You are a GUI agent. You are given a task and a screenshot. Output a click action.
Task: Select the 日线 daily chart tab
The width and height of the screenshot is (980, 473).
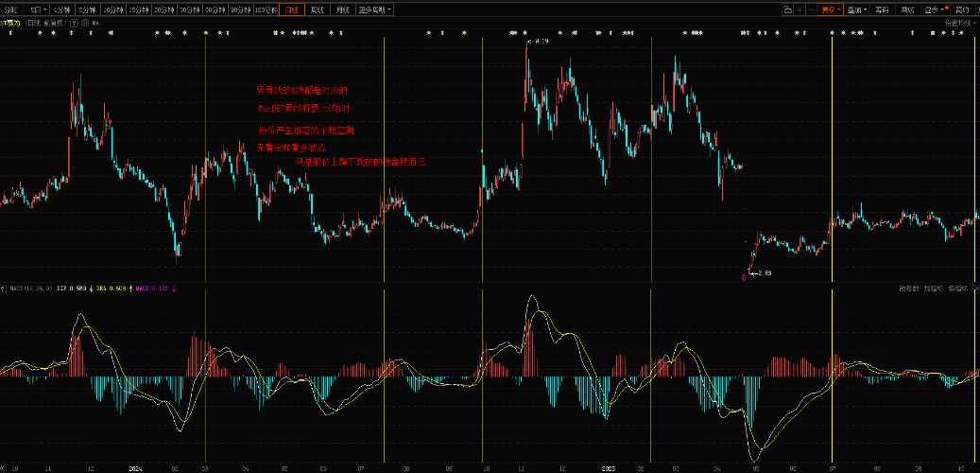tap(292, 10)
